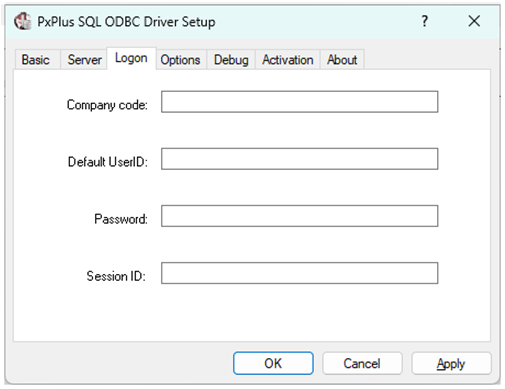
Task: Switch to the Basic tab
Action: (x=36, y=60)
